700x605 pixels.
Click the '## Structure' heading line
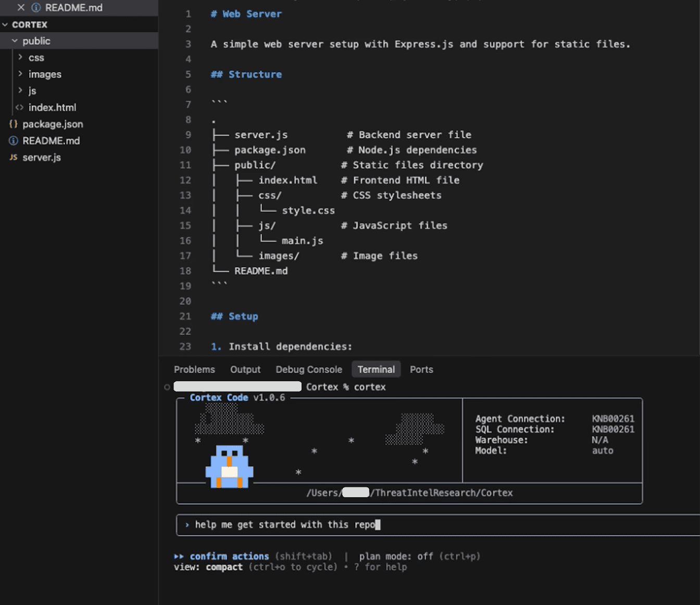[246, 74]
